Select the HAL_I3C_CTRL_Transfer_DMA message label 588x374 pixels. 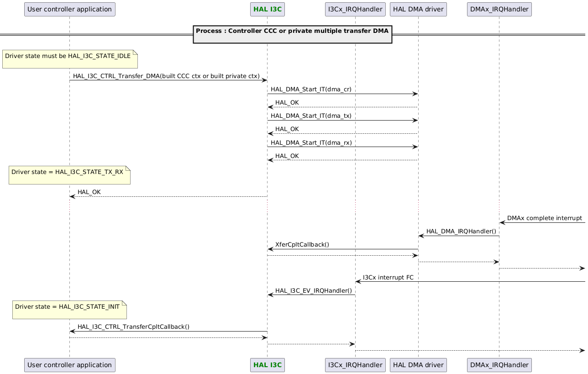coord(166,76)
